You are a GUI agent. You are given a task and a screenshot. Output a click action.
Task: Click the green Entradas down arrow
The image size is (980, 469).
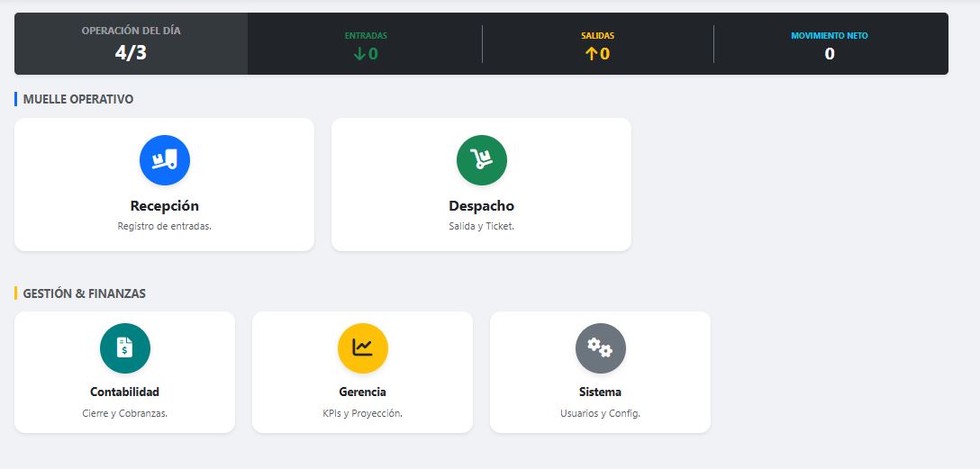[x=359, y=54]
